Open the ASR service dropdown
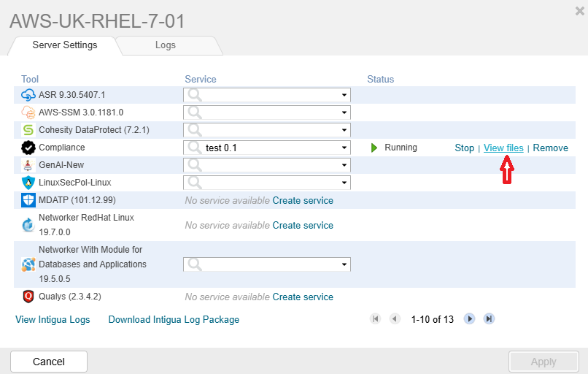Image resolution: width=588 pixels, height=374 pixels. click(x=344, y=95)
